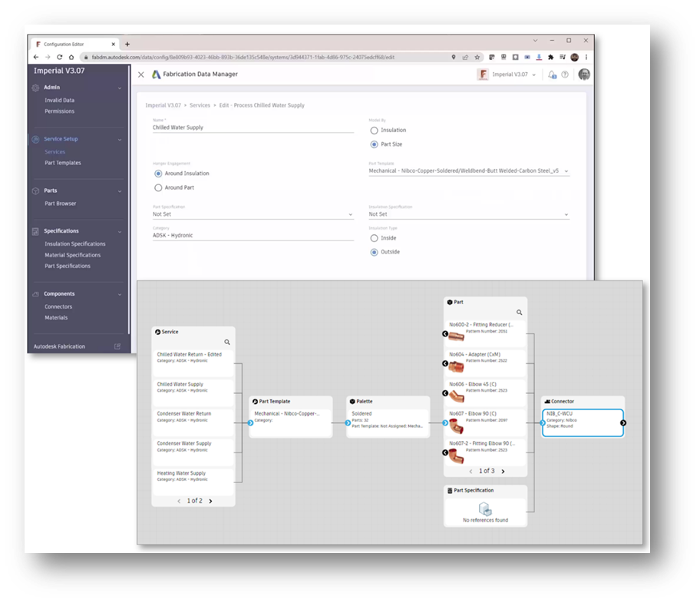Go back with the browser back arrow
The width and height of the screenshot is (700, 603).
coord(36,57)
